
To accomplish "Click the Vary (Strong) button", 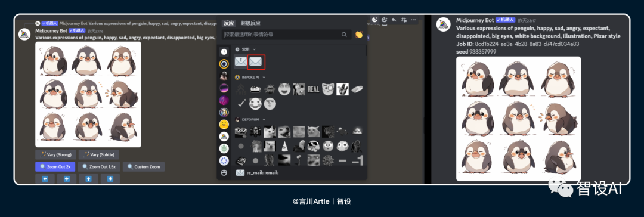I will pos(55,154).
